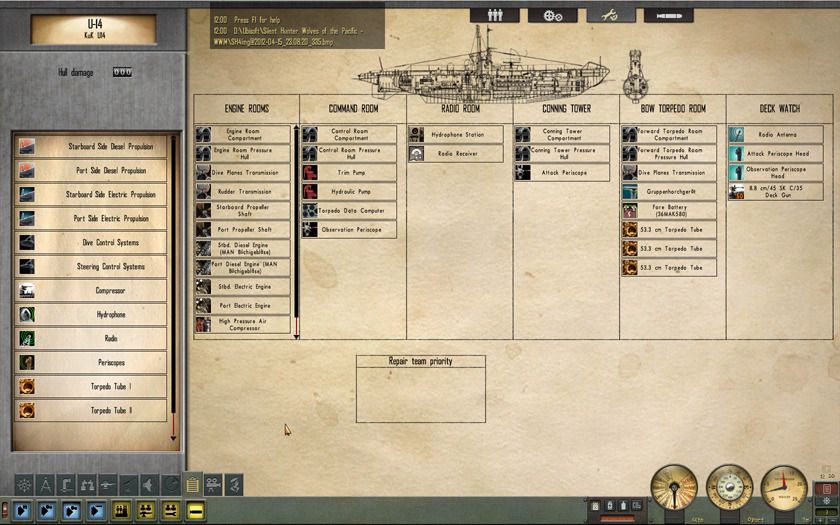Click the engine telegraph speed dial
The image size is (840, 525).
point(674,487)
